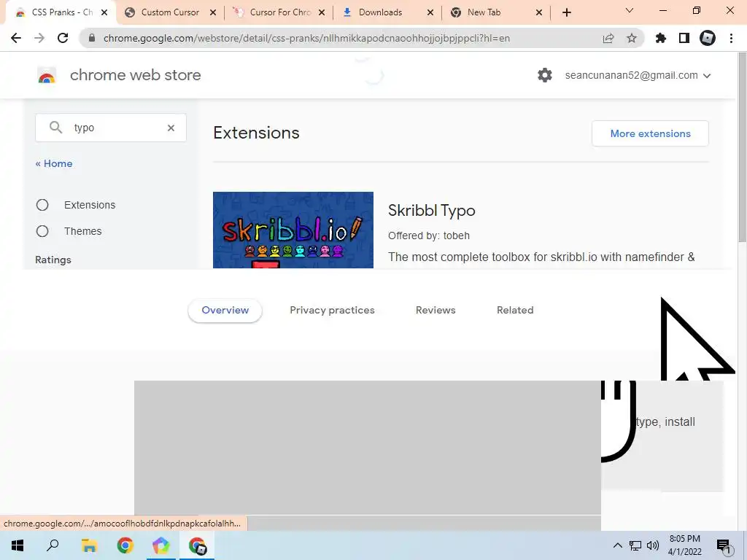Launch Google Chrome from taskbar
The height and width of the screenshot is (560, 747).
click(125, 545)
